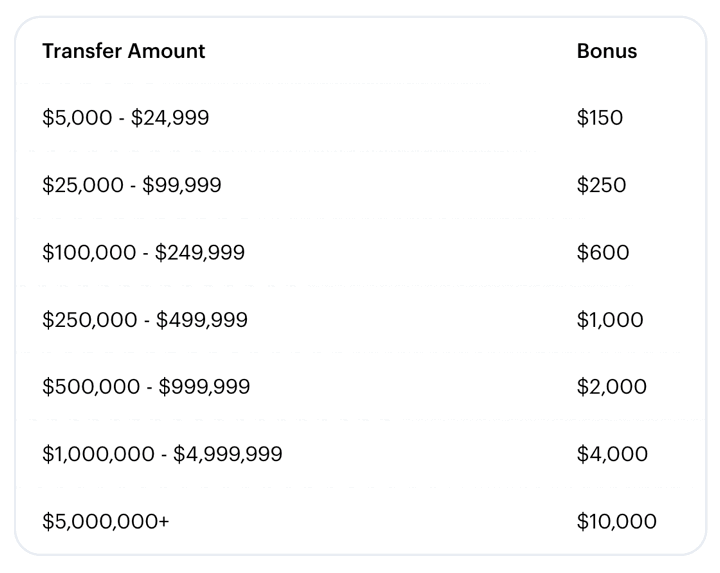This screenshot has height=573, width=720.
Task: Select the $25,000 - $99,999 transfer range
Action: tap(132, 185)
